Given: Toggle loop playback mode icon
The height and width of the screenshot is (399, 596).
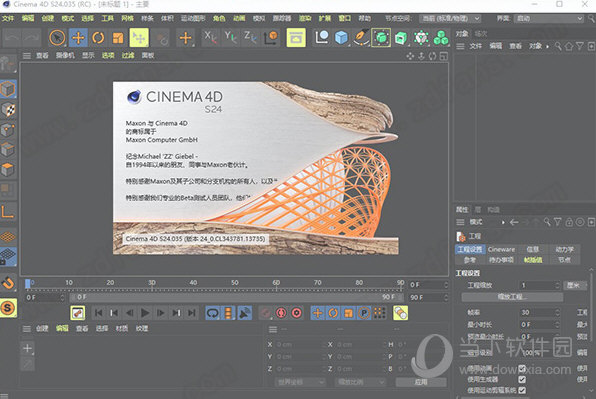Looking at the screenshot, I should click(212, 313).
